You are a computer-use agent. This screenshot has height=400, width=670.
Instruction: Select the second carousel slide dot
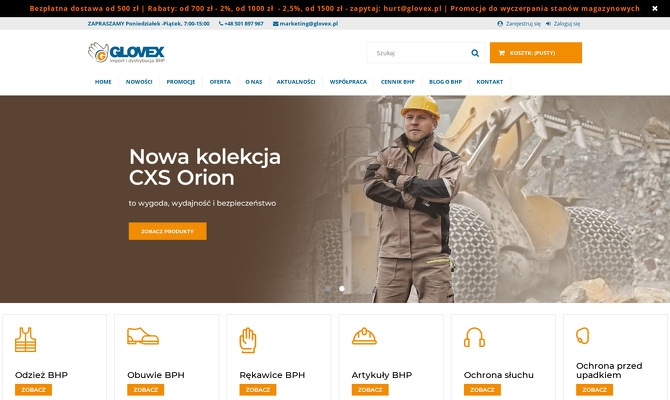click(342, 288)
